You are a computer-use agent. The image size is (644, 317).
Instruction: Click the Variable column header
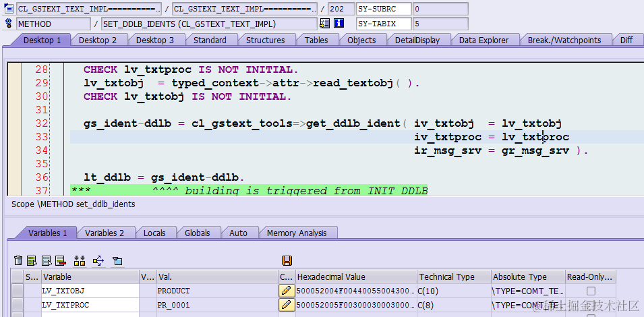pyautogui.click(x=90, y=277)
